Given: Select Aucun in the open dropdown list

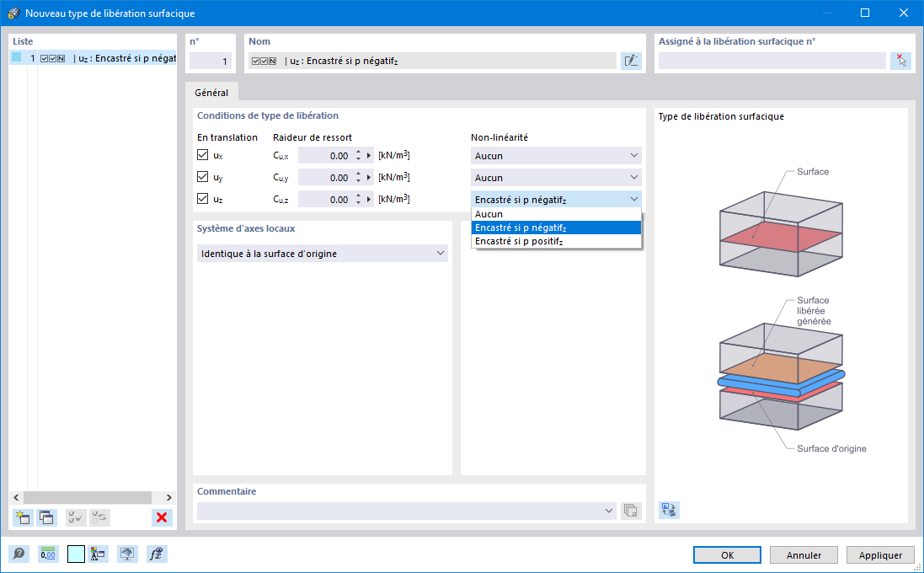Looking at the screenshot, I should pos(556,214).
